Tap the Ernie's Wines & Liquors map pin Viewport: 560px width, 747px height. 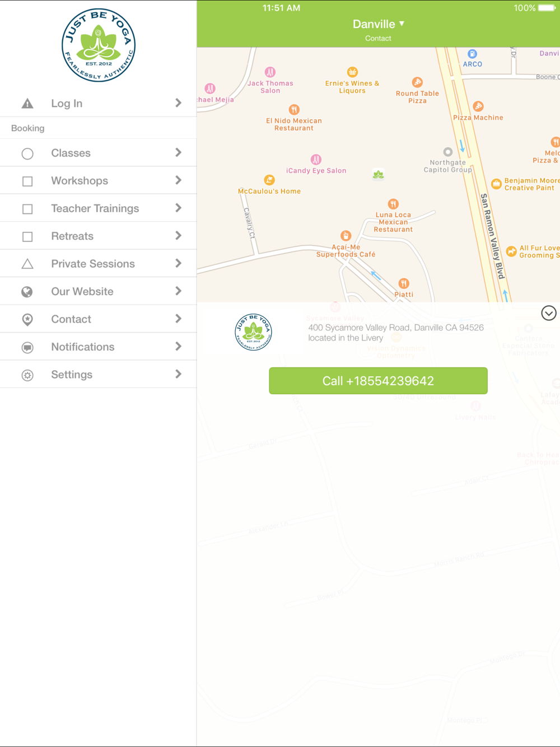352,72
